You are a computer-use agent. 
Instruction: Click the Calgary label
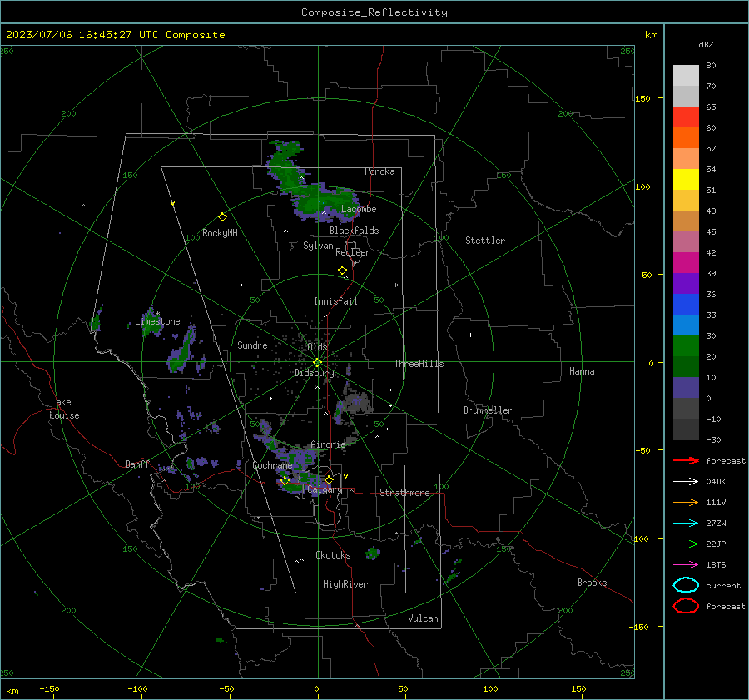[x=325, y=489]
